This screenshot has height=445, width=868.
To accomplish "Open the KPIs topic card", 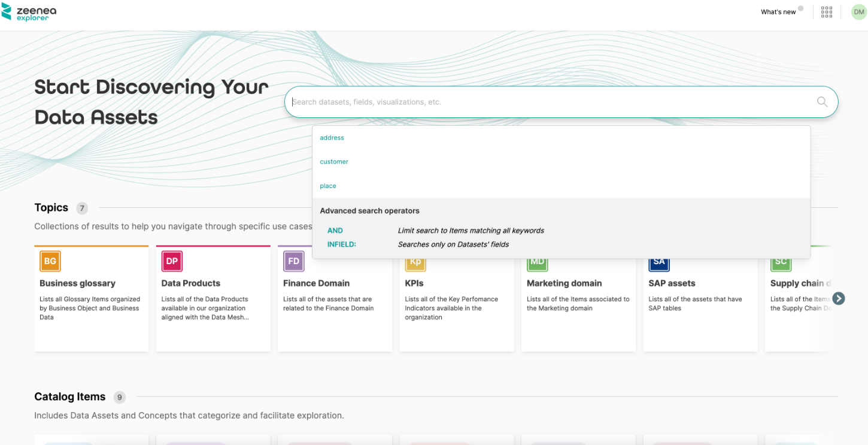I will pyautogui.click(x=456, y=305).
